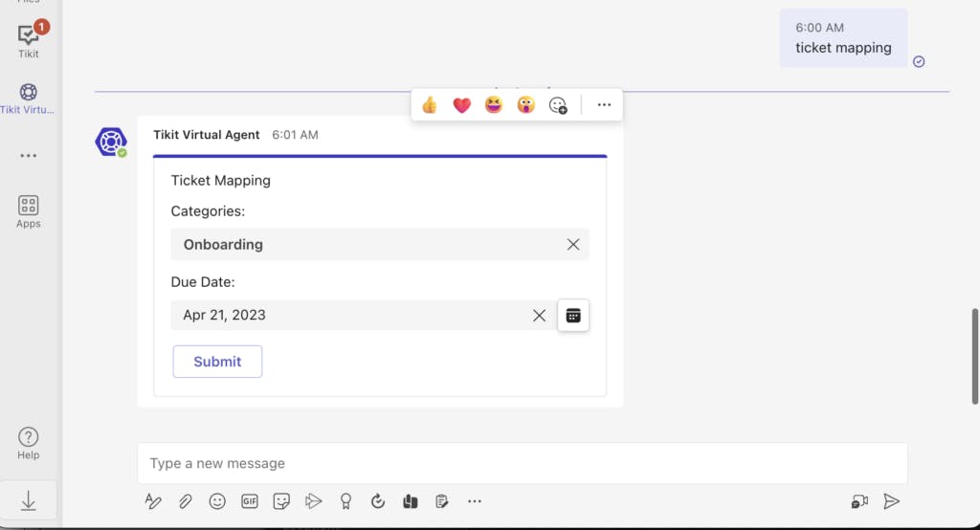Open the text Format options

pos(153,501)
